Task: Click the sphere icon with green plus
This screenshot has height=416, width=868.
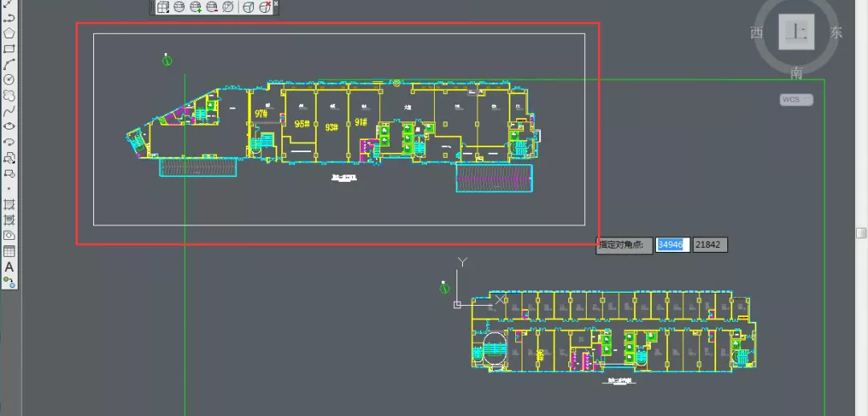Action: click(196, 6)
